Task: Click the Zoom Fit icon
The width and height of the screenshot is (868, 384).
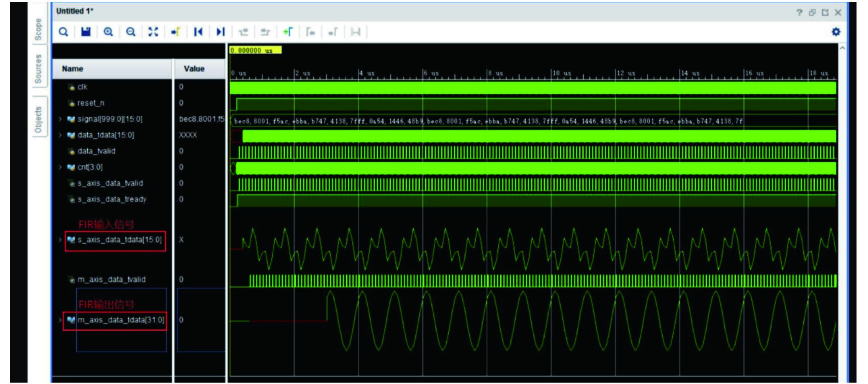Action: pyautogui.click(x=153, y=32)
